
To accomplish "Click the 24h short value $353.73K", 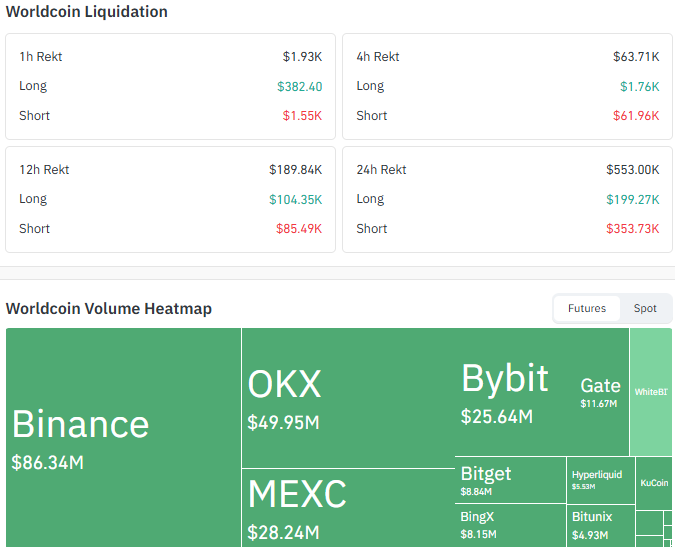I will point(633,229).
